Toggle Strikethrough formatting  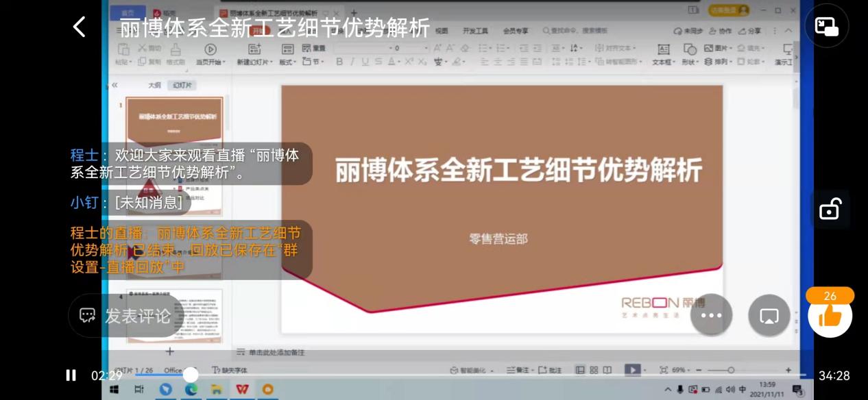[x=378, y=62]
